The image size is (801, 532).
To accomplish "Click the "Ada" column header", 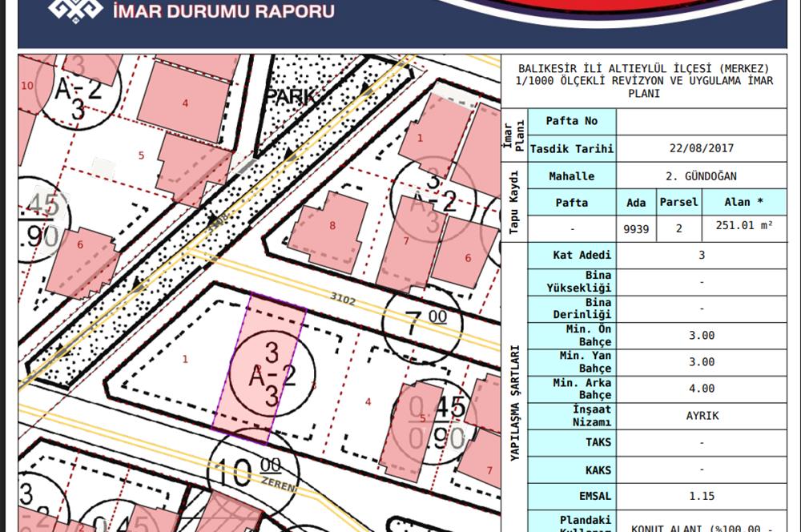I will pos(636,203).
